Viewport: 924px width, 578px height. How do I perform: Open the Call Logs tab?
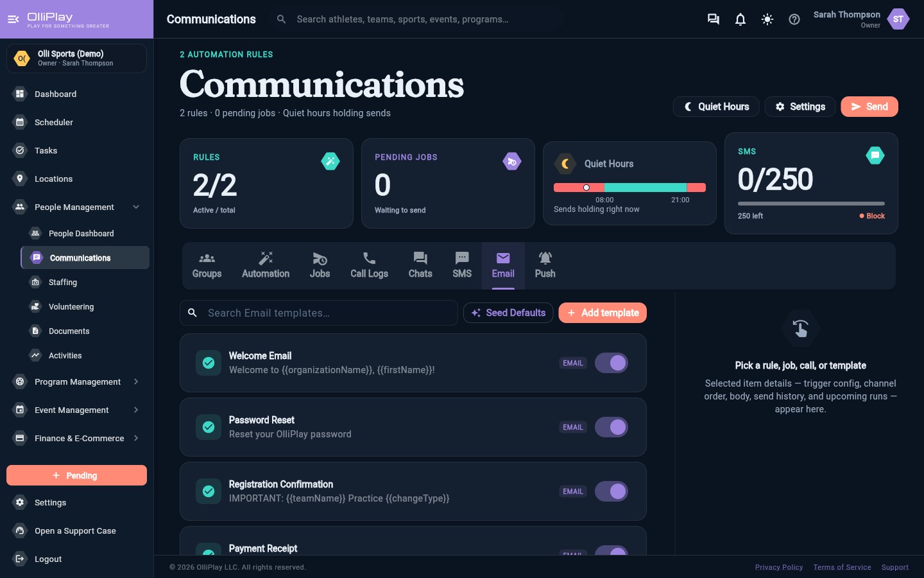point(369,266)
